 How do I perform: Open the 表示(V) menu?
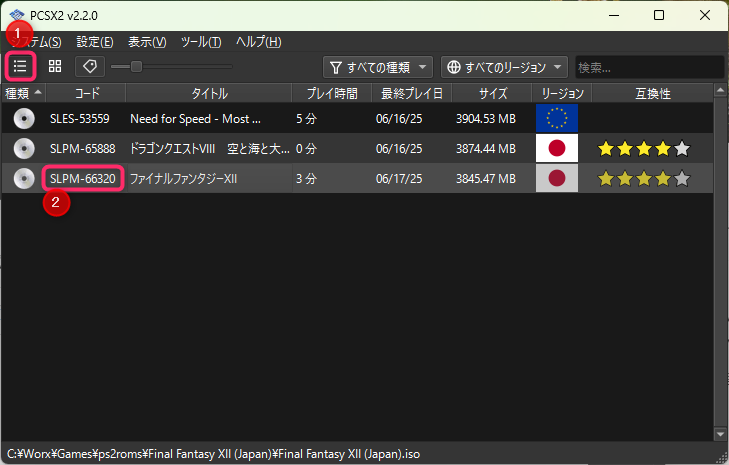click(x=147, y=42)
